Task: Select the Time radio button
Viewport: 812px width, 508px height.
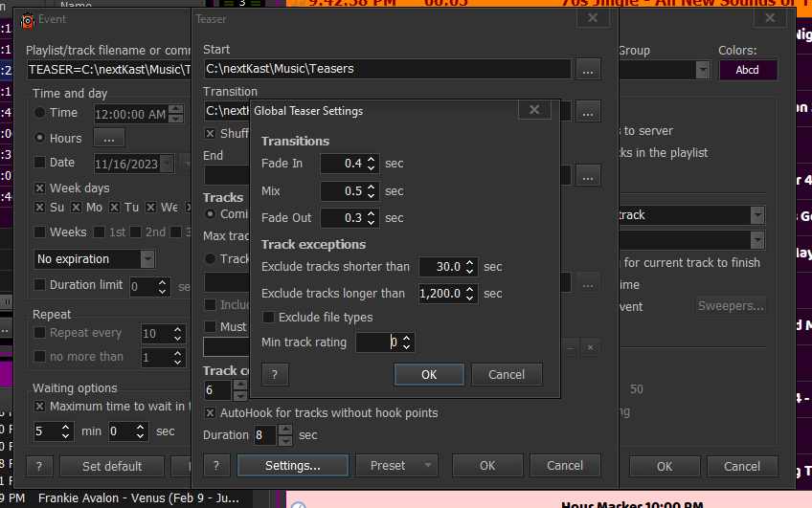Action: pyautogui.click(x=40, y=113)
